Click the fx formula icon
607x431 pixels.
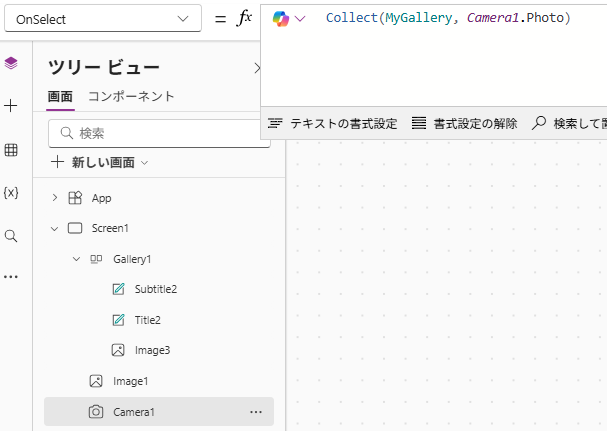[x=244, y=18]
